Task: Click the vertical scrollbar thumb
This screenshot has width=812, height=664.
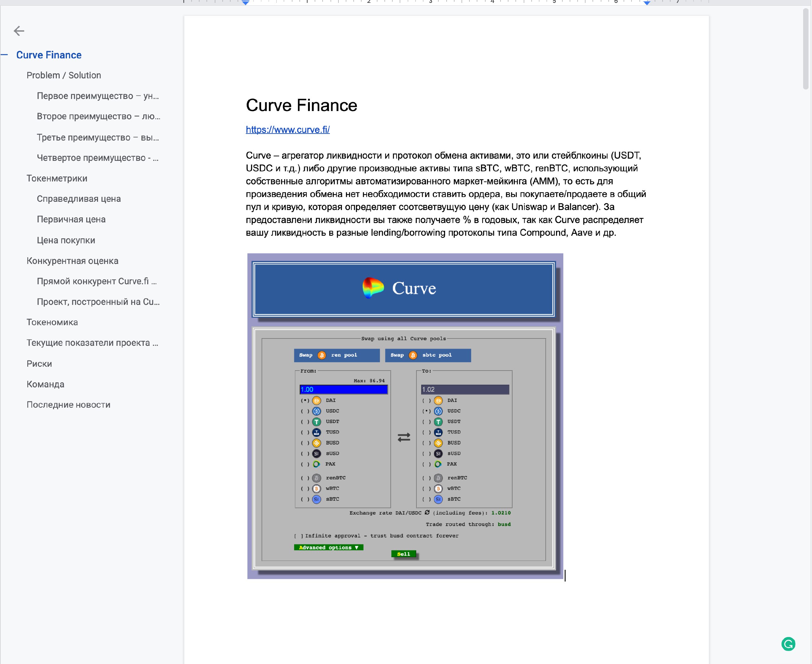Action: 806,49
